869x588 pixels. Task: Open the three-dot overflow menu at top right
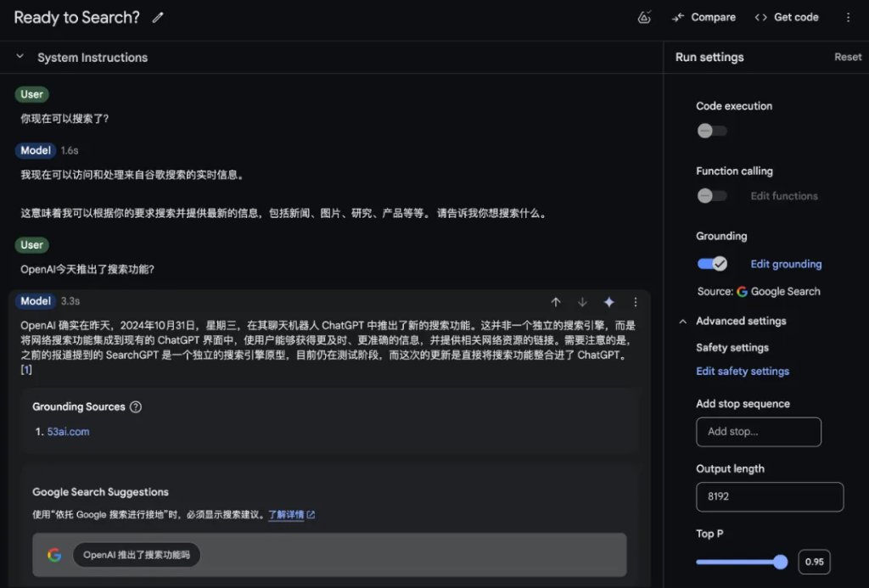coord(849,17)
